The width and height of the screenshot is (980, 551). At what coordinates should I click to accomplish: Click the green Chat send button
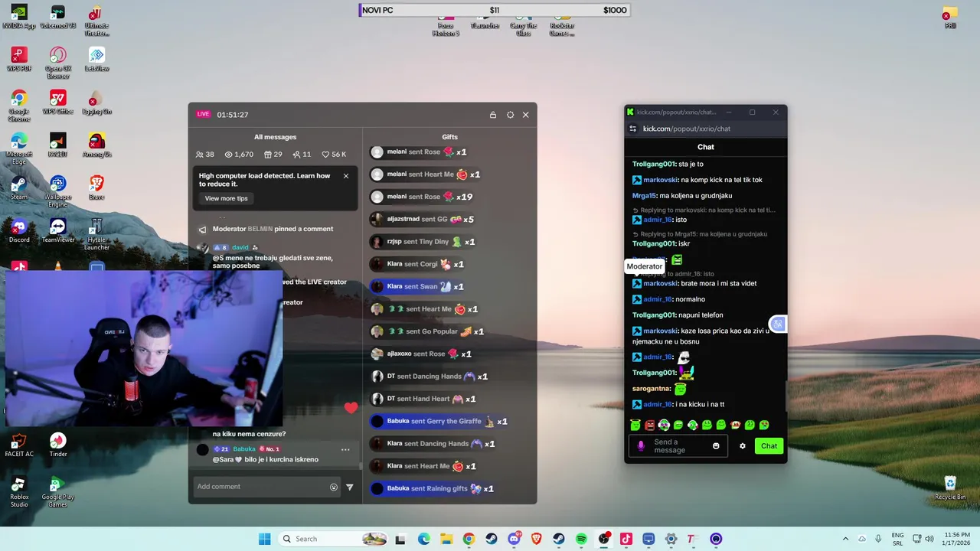tap(769, 446)
